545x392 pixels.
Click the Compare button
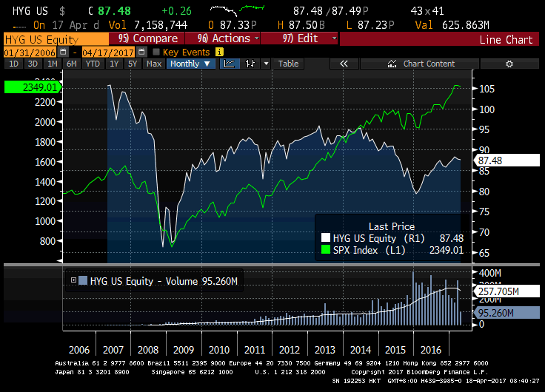click(x=147, y=38)
